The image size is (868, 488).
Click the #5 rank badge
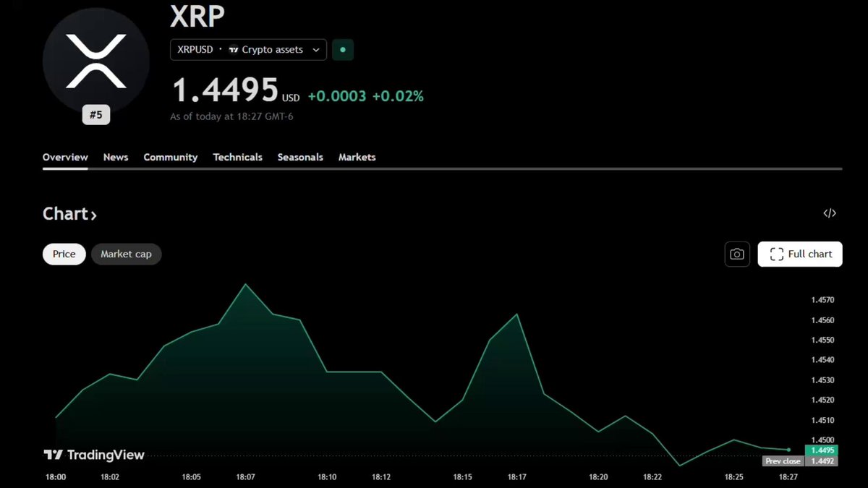coord(96,114)
